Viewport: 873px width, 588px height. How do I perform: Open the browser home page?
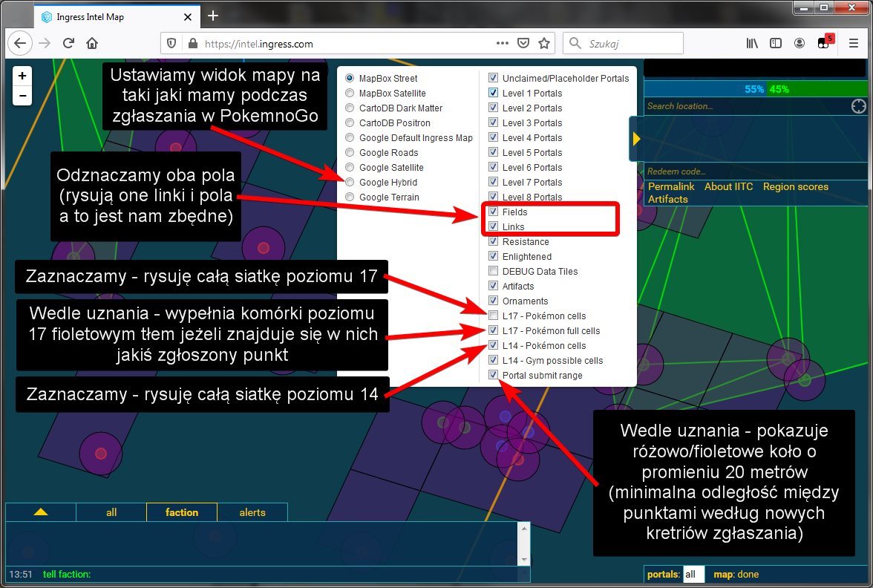(92, 43)
